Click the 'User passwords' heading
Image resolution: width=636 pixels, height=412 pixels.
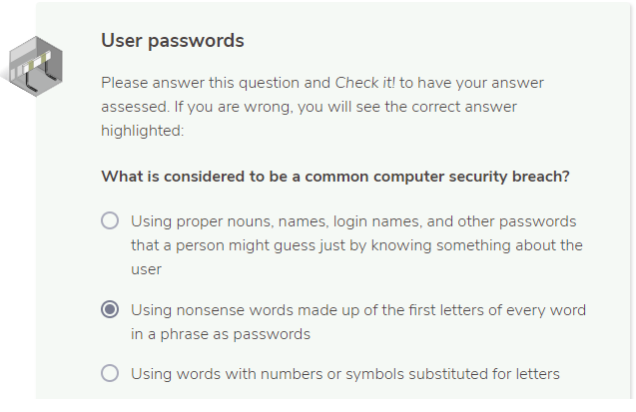pyautogui.click(x=173, y=41)
